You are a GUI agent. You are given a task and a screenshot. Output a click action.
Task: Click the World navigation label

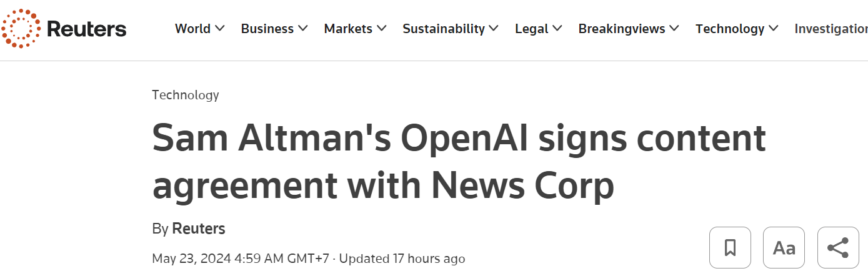(193, 29)
